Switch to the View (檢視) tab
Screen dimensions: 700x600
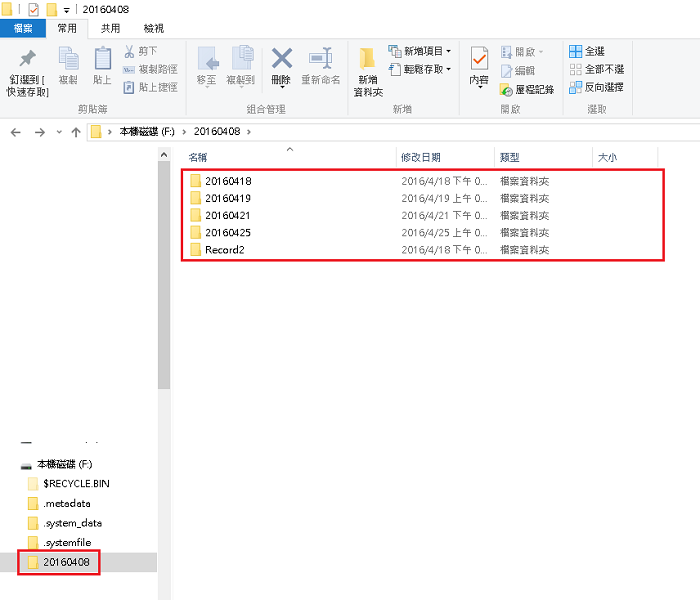153,29
